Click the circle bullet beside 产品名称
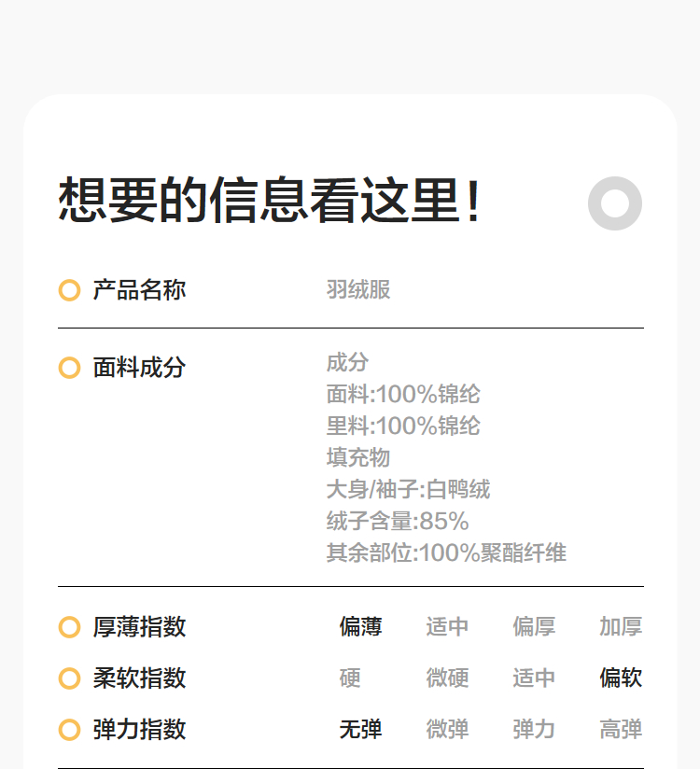 click(69, 290)
